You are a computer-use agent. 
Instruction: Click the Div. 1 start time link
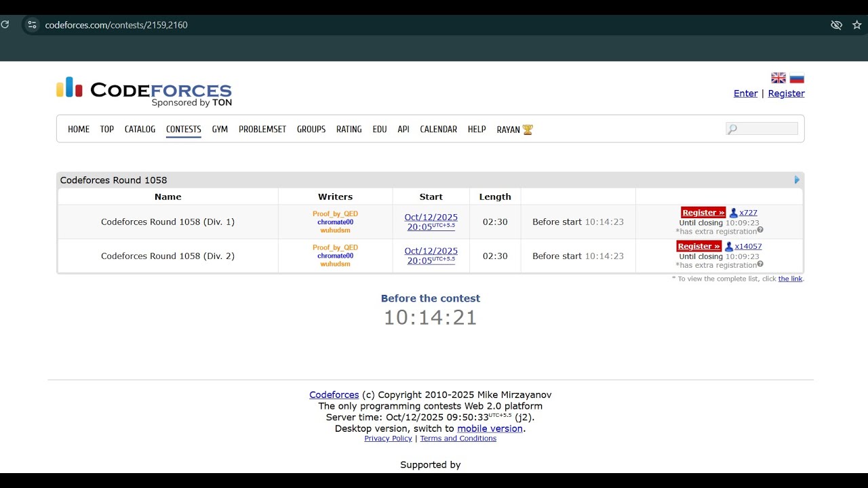coord(431,222)
